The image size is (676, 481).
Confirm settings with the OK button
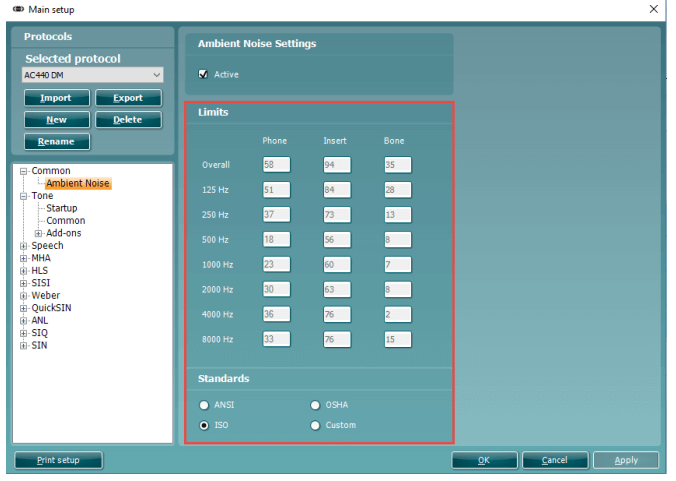484,460
